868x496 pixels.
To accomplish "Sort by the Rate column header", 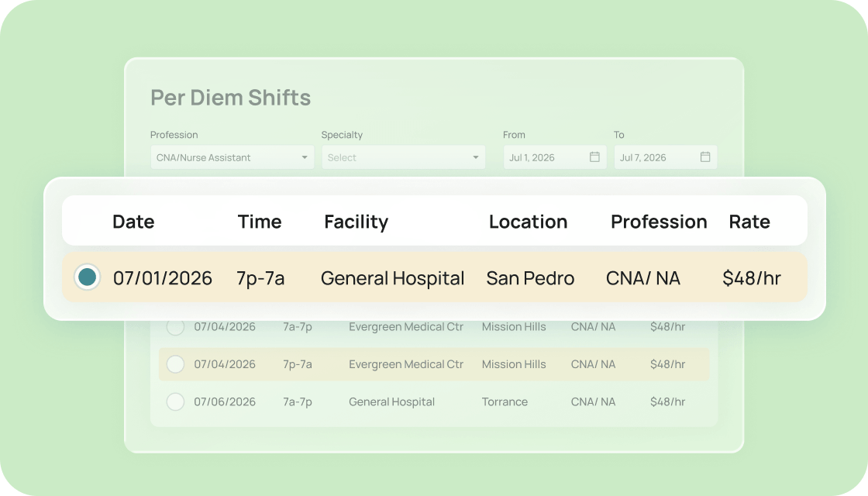I will pos(749,222).
